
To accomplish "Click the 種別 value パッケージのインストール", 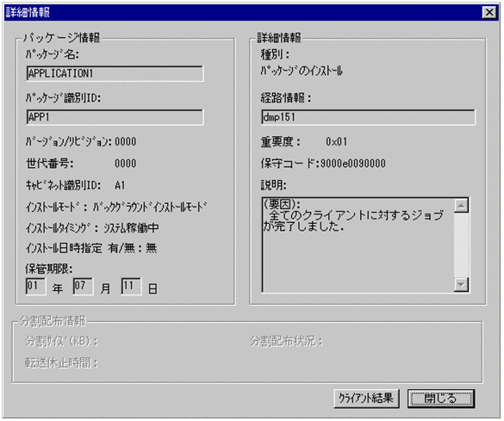I will click(x=302, y=71).
